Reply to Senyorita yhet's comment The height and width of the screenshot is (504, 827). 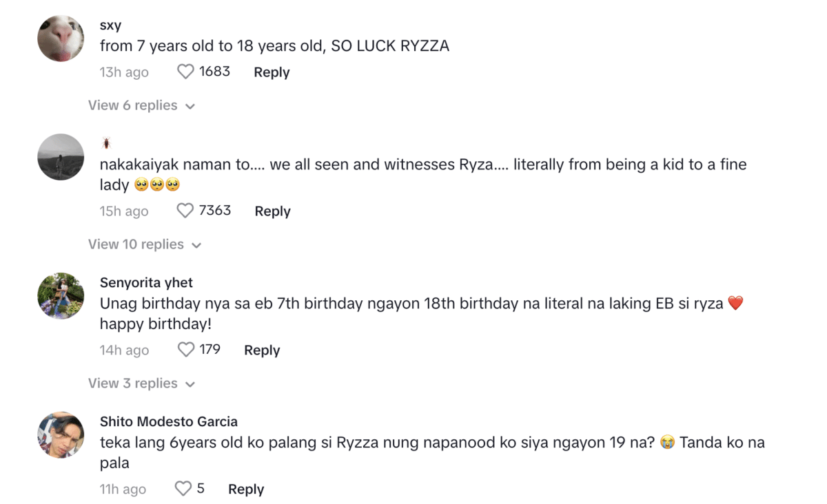pos(261,350)
